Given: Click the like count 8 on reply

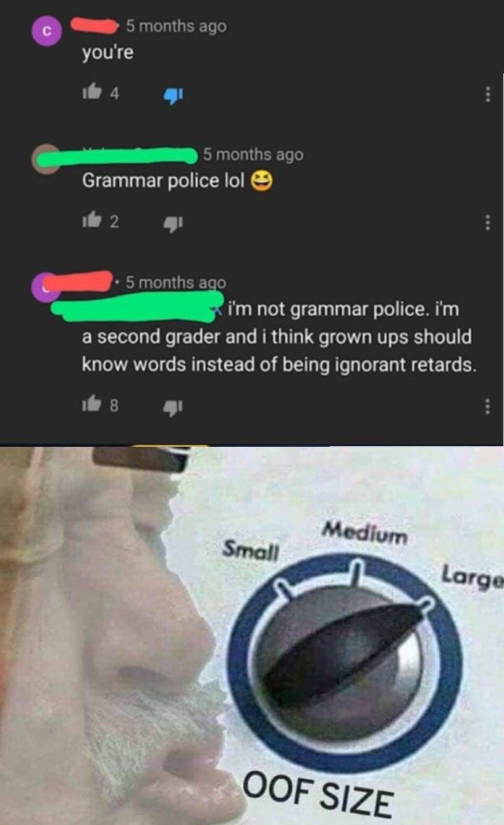Looking at the screenshot, I should point(114,406).
